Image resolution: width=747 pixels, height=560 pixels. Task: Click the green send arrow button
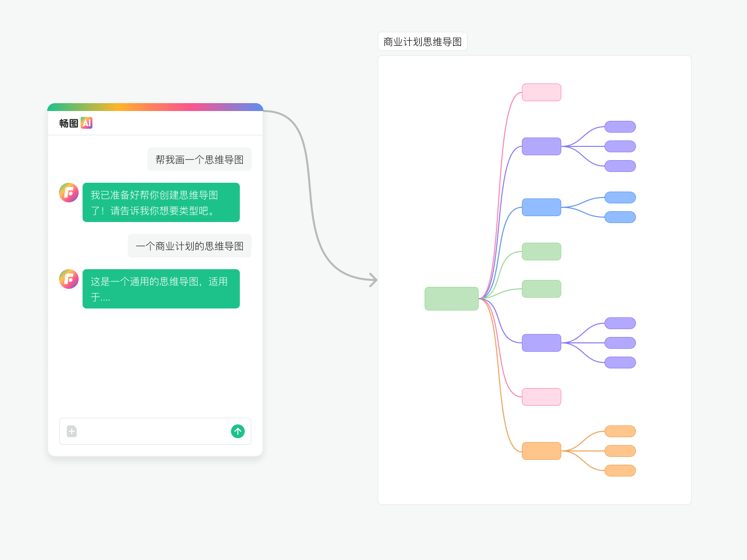pos(238,431)
